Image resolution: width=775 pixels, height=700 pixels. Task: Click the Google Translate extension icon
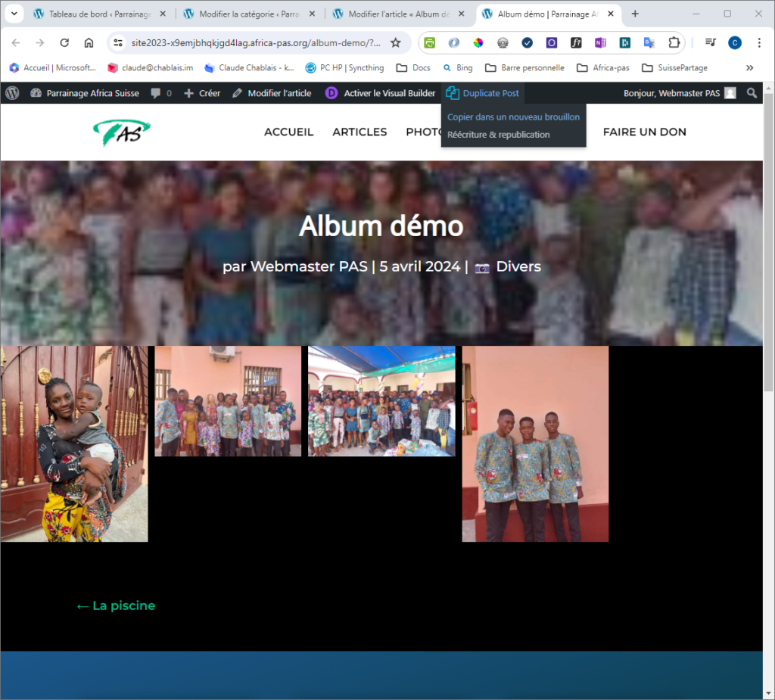(649, 42)
